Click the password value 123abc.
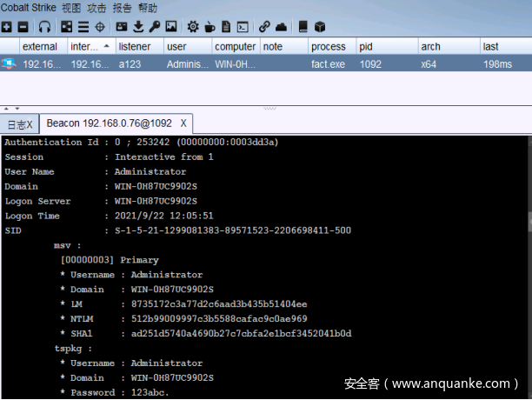The height and width of the screenshot is (400, 532). click(150, 392)
